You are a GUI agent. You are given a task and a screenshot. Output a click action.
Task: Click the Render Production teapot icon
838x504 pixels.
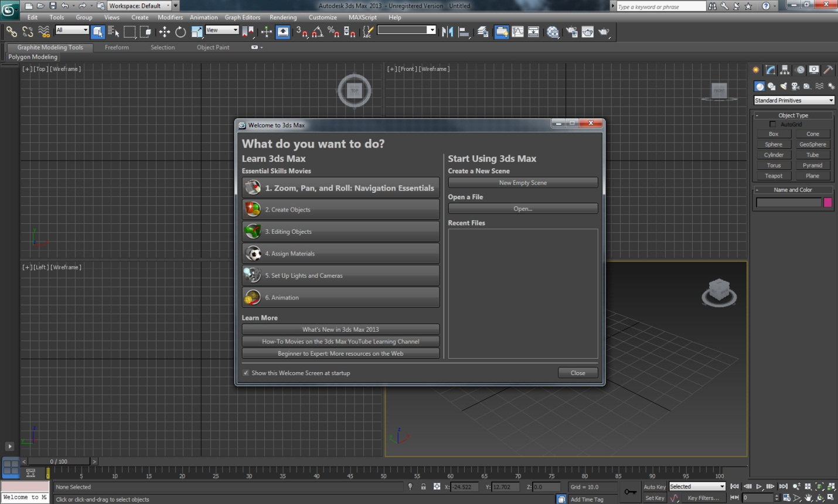604,32
